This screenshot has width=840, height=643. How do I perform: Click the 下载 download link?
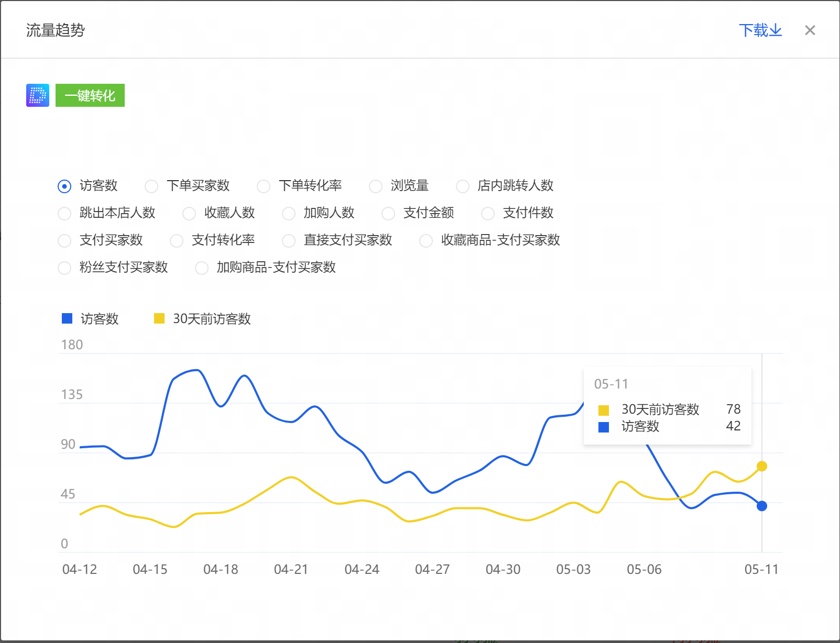coord(760,30)
